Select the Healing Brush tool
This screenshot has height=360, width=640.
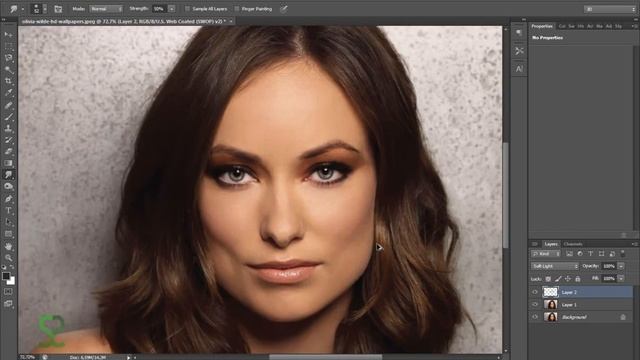pyautogui.click(x=8, y=105)
